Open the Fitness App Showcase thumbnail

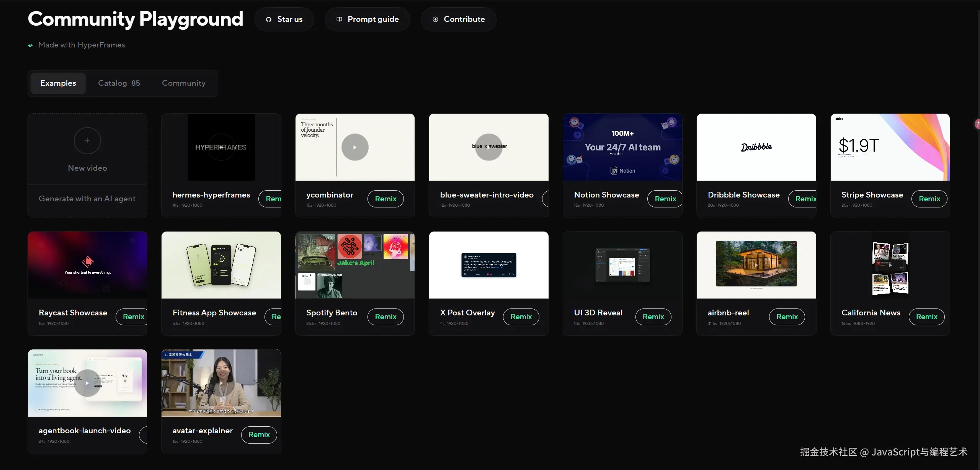(221, 265)
